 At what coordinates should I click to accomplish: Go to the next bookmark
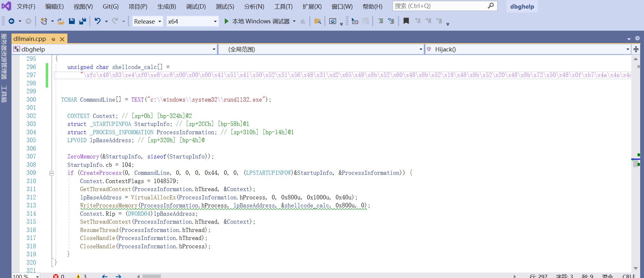(428, 21)
